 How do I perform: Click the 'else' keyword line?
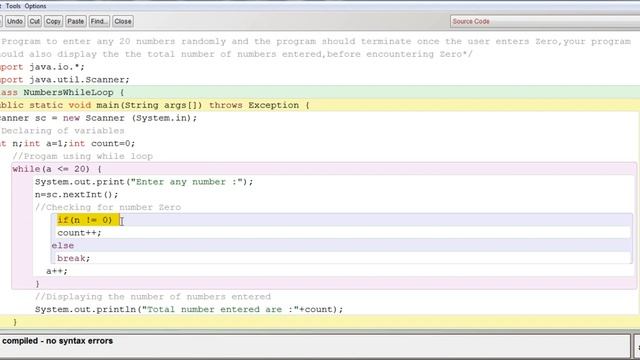point(63,246)
